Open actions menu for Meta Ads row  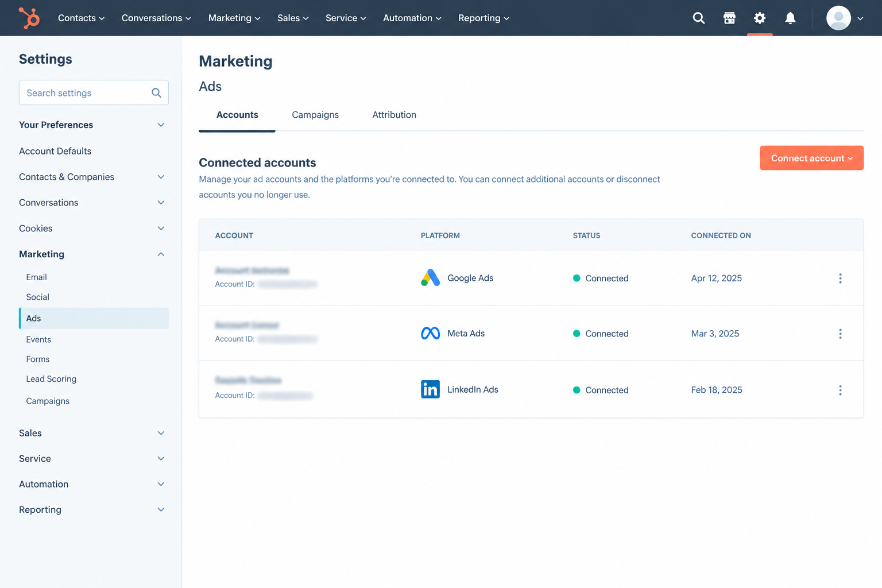(x=840, y=334)
